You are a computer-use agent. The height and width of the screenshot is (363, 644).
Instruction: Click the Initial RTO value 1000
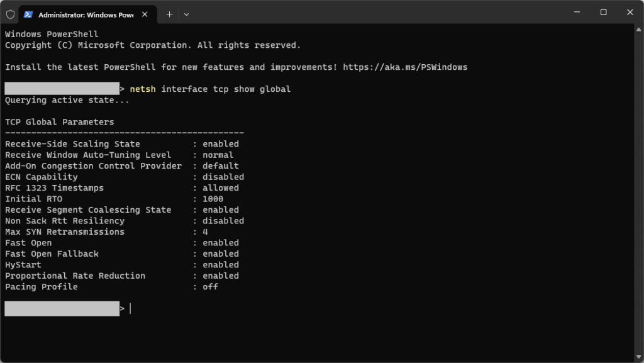(x=213, y=199)
